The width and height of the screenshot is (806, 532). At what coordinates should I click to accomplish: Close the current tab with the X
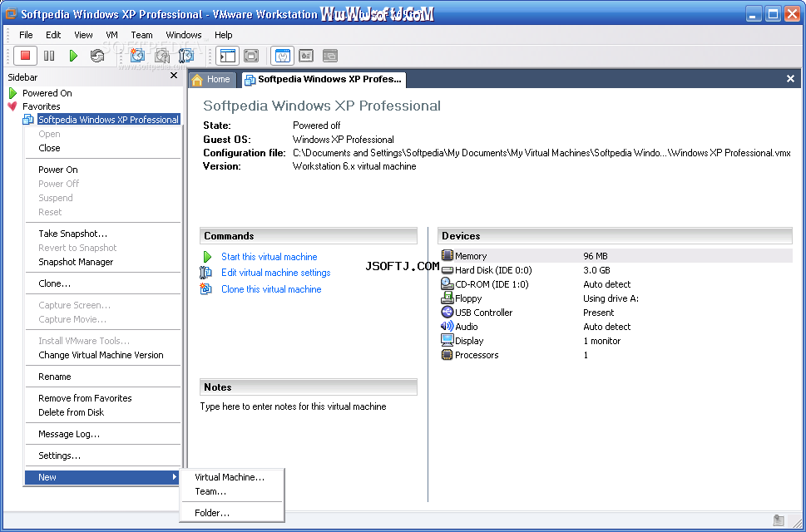[x=790, y=79]
